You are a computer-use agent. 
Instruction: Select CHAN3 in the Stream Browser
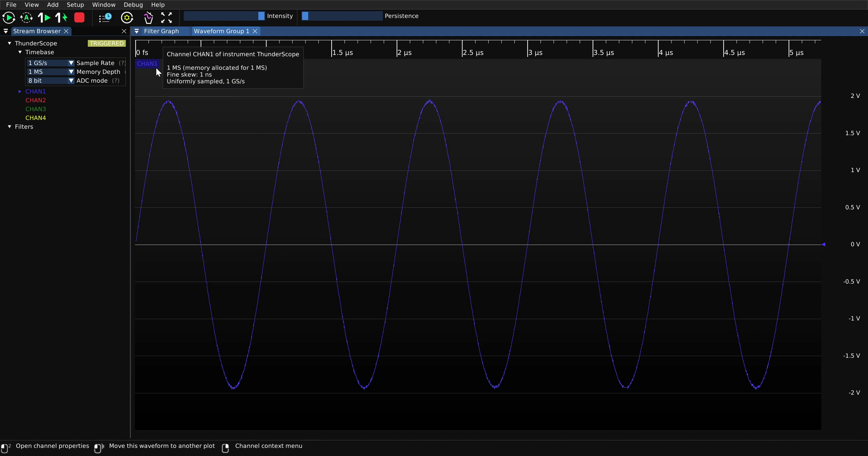coord(36,109)
